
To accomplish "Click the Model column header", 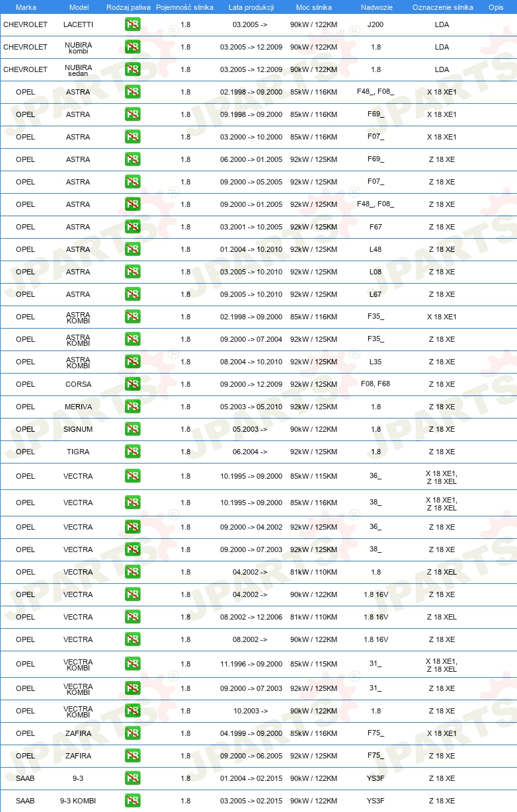I will pos(79,7).
